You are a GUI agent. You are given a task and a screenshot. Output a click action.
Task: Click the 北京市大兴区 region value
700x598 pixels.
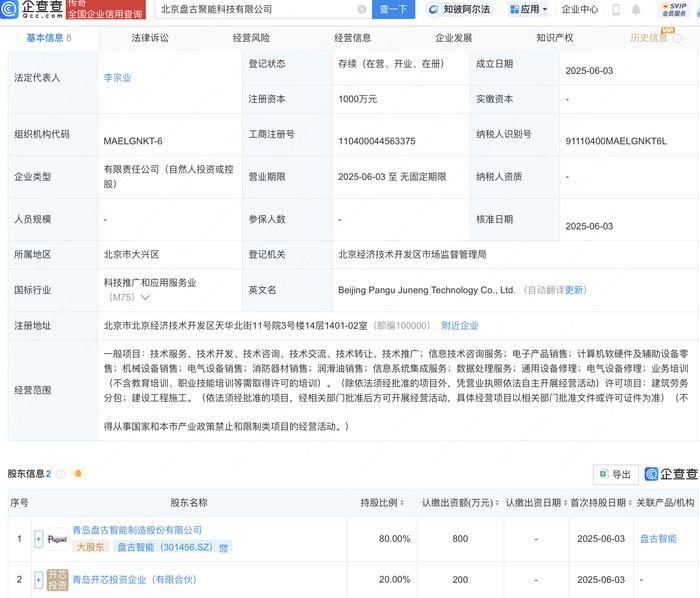(x=131, y=254)
